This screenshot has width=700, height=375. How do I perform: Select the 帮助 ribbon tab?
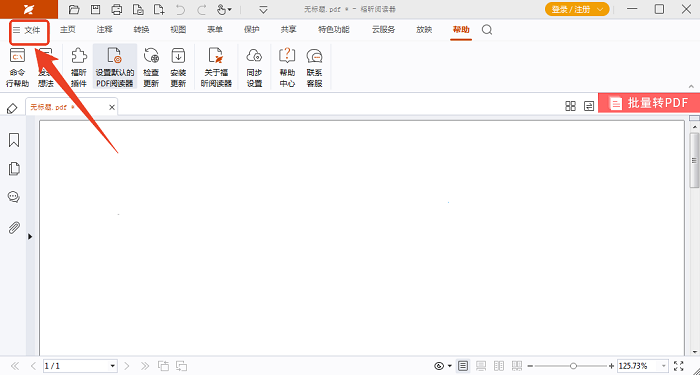tap(461, 30)
